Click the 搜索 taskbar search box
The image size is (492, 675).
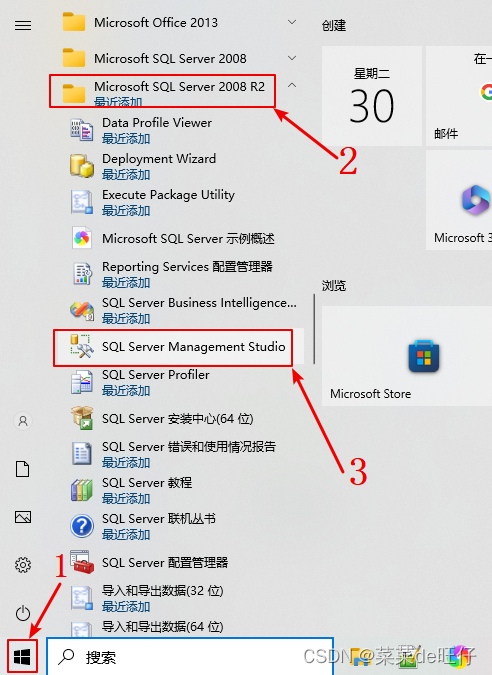(189, 657)
